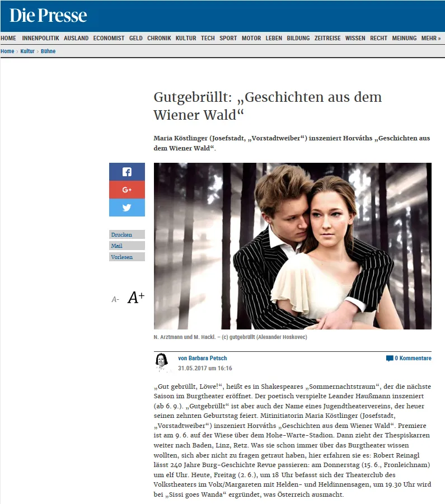Go to INNENPOLITIK section
Image resolution: width=445 pixels, height=504 pixels.
point(40,38)
